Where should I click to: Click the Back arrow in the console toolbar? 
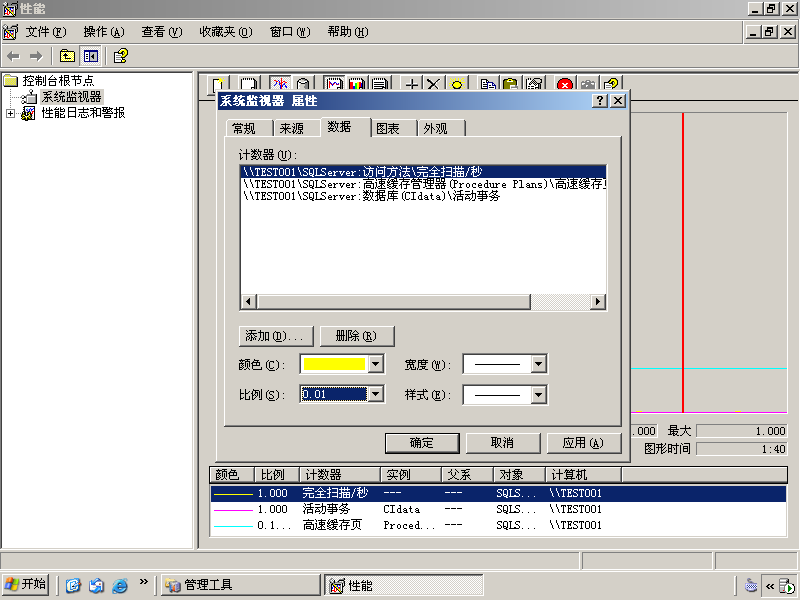coord(14,56)
